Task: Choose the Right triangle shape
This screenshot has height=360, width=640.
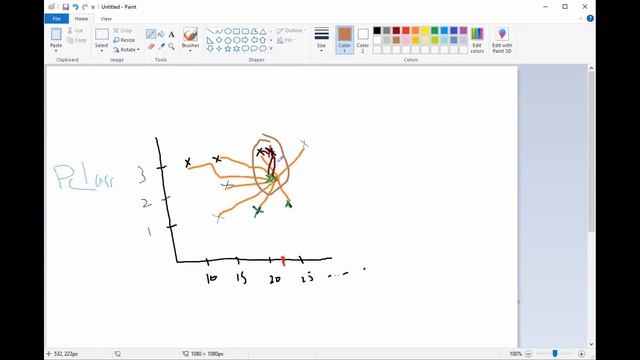Action: 210,40
